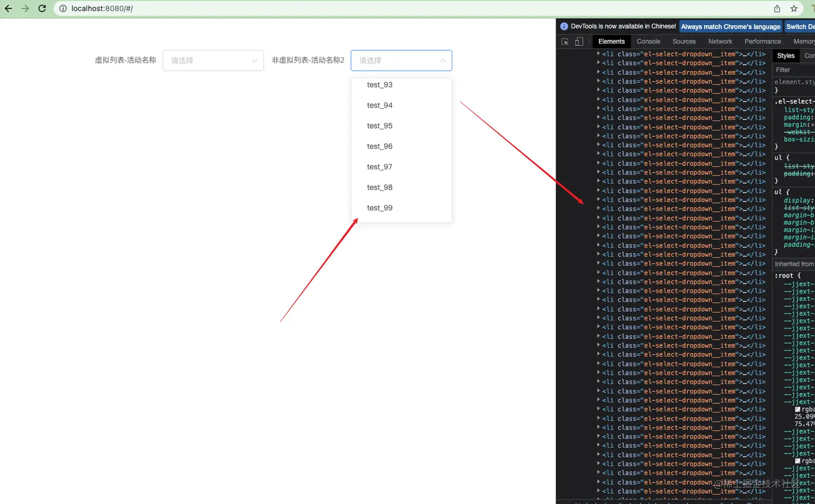The height and width of the screenshot is (504, 815).
Task: Click the .el-select- selector in Styles
Action: 795,101
